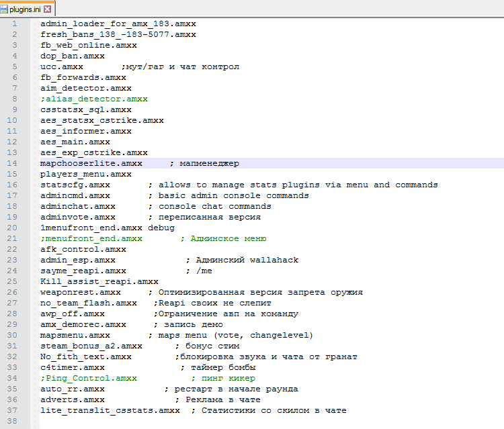This screenshot has width=504, height=429.
Task: Click the dop_ban.amxx entry
Action: [x=73, y=56]
